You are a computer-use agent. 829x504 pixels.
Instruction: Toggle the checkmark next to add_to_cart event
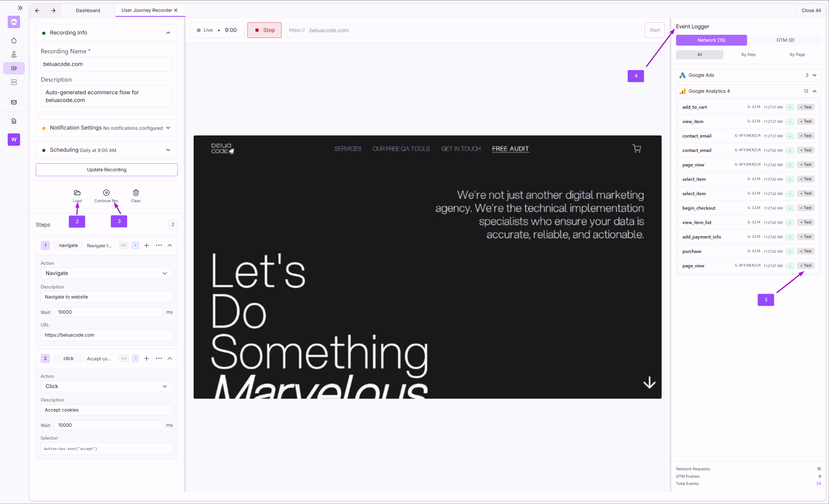tap(790, 107)
